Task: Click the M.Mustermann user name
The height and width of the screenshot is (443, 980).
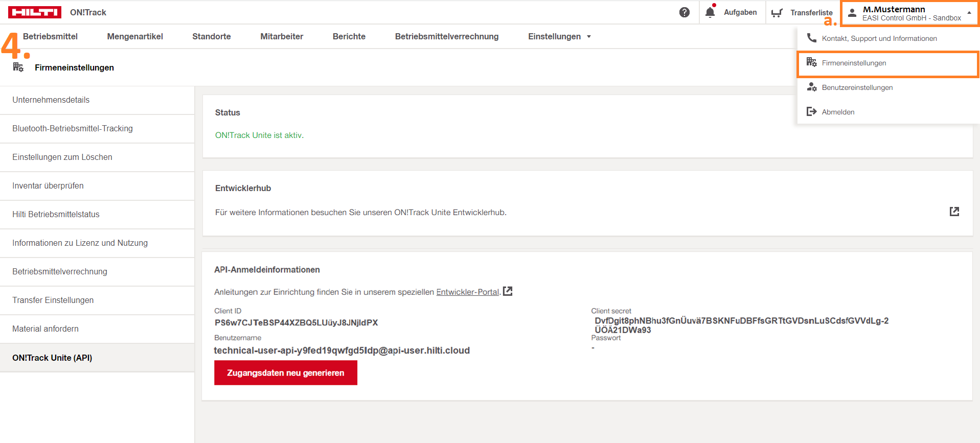Action: pos(894,9)
